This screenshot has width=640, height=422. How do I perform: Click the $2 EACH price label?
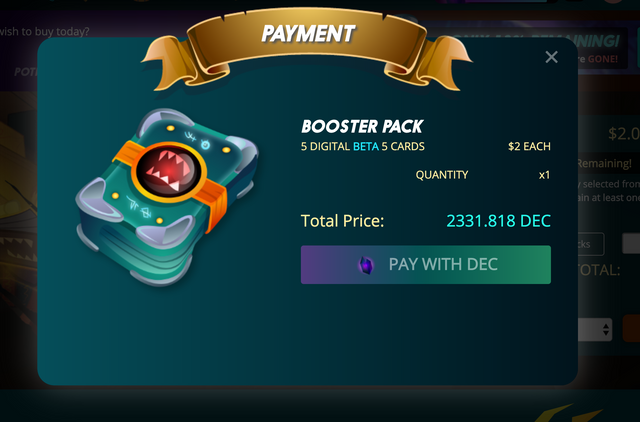point(529,147)
